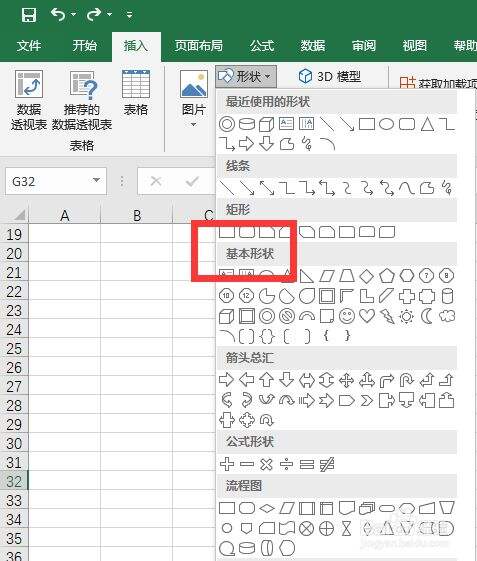The height and width of the screenshot is (561, 477).
Task: Pick the heart shape in basic shapes
Action: [367, 316]
